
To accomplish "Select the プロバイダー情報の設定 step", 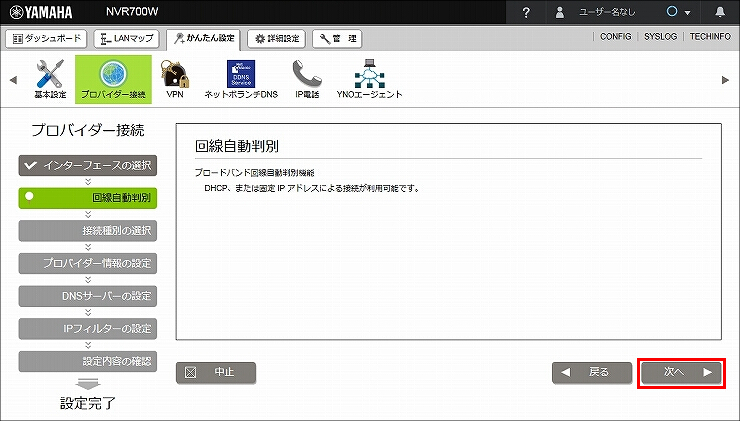I will (x=88, y=263).
